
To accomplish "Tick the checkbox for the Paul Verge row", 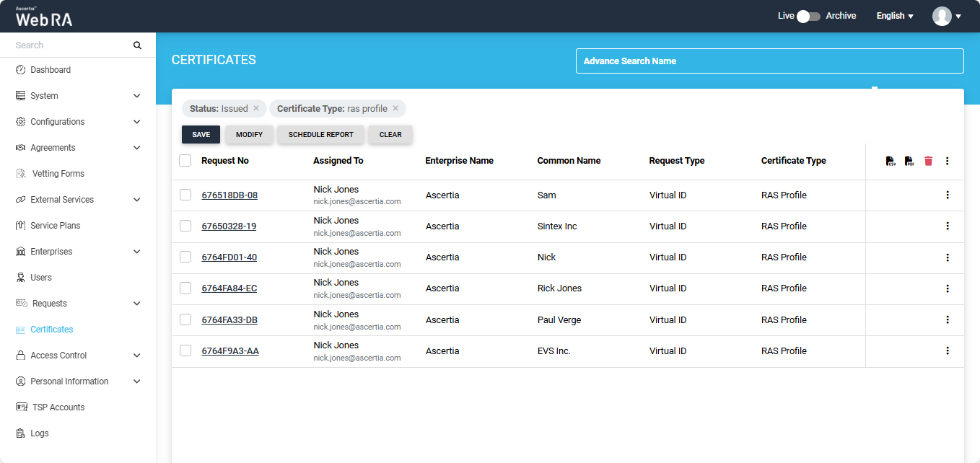I will [185, 319].
